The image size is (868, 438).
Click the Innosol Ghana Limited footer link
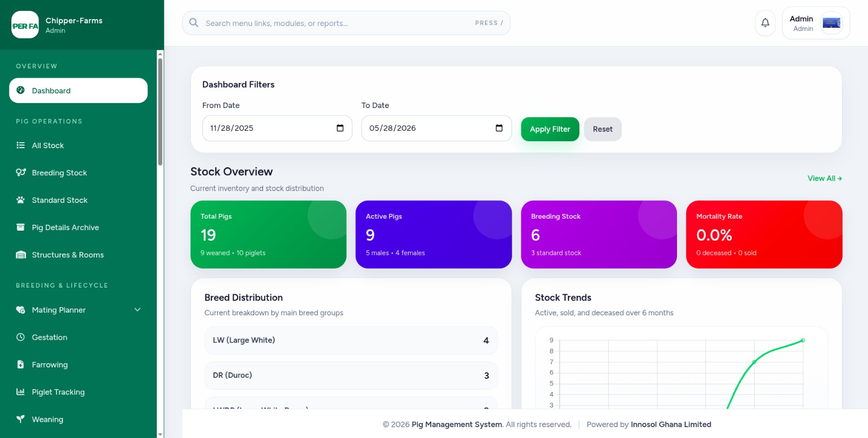(671, 424)
